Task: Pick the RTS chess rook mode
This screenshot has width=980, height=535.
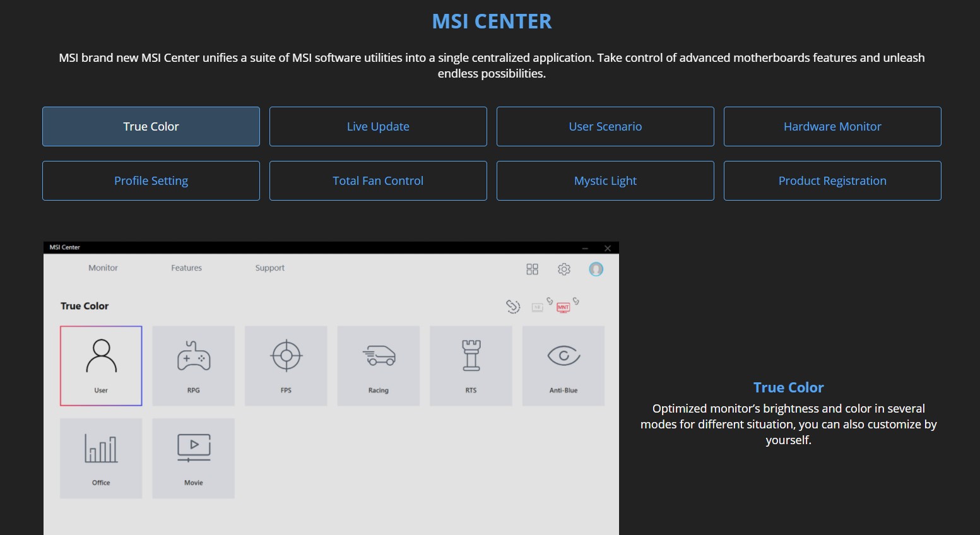Action: click(x=471, y=365)
